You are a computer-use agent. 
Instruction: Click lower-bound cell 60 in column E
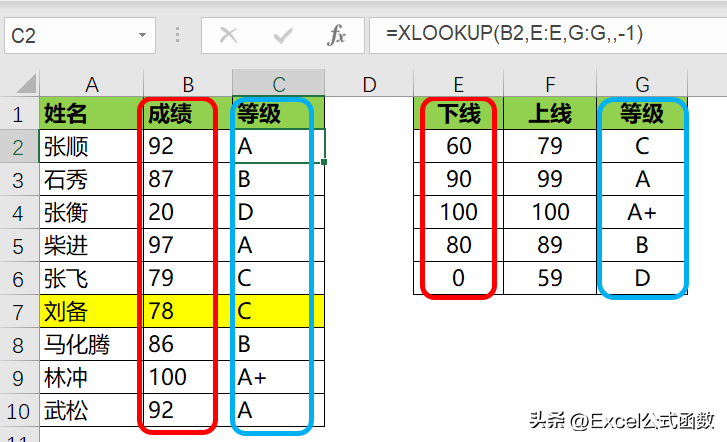[458, 146]
